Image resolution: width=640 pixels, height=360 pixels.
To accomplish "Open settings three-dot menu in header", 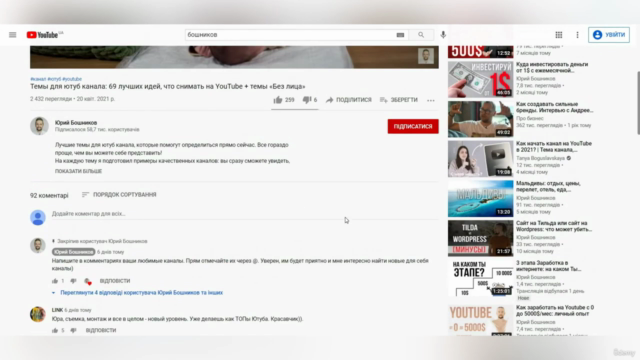I will tap(577, 35).
